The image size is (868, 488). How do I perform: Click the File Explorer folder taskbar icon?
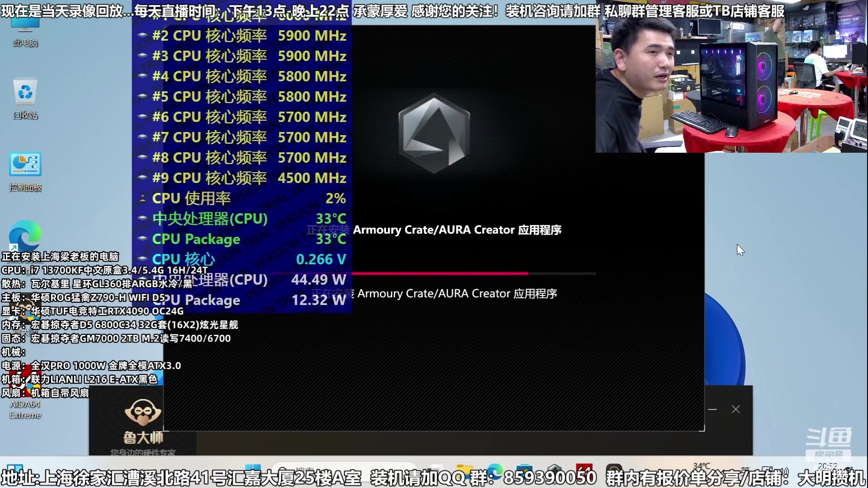click(x=464, y=471)
